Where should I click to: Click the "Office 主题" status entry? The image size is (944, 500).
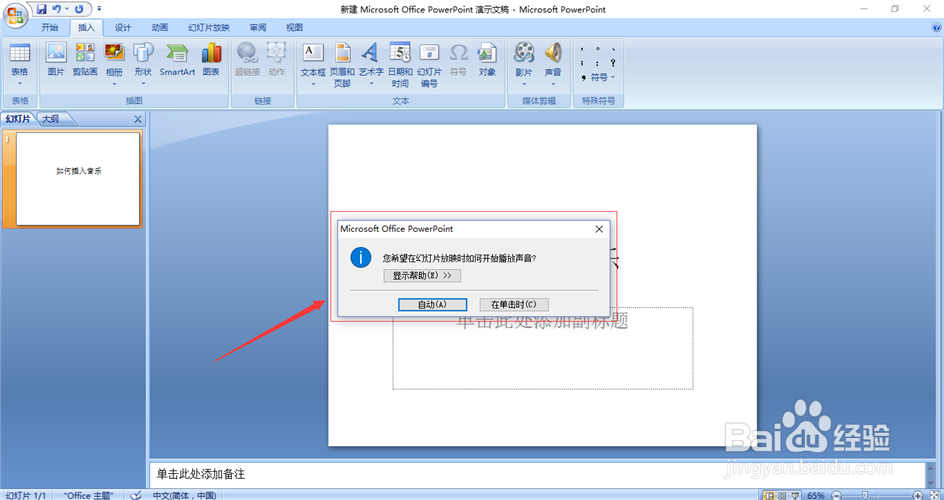[x=88, y=495]
